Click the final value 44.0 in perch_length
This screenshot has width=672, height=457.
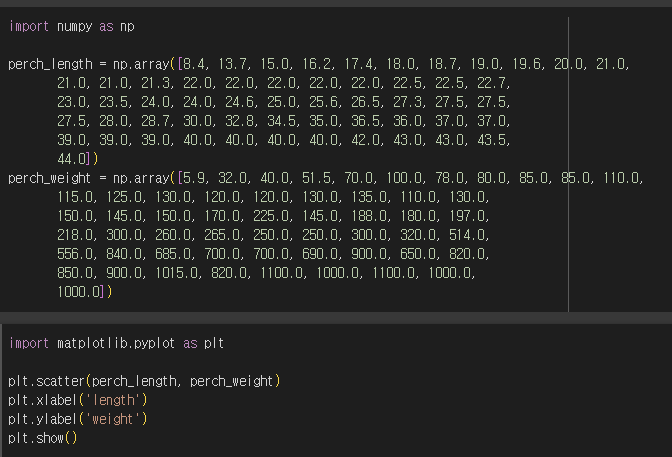click(x=71, y=159)
